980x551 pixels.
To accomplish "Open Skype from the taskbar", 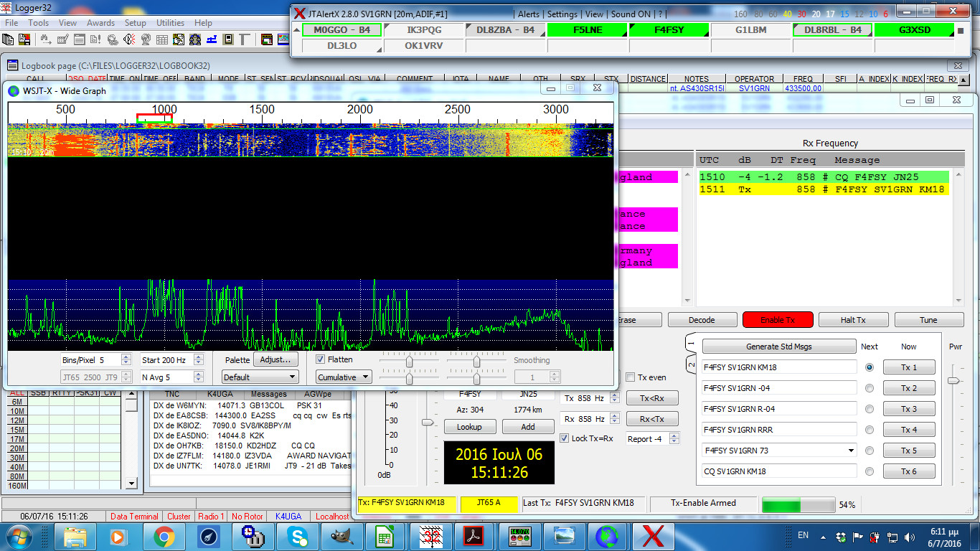I will (x=297, y=536).
